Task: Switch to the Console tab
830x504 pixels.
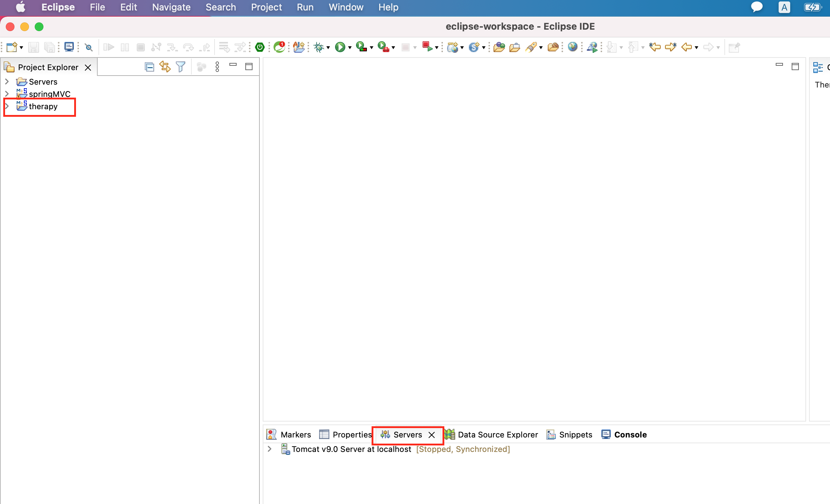Action: 630,435
